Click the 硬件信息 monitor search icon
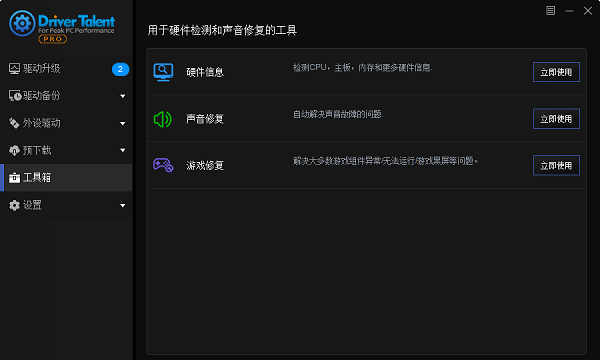The height and width of the screenshot is (360, 600). click(x=163, y=72)
